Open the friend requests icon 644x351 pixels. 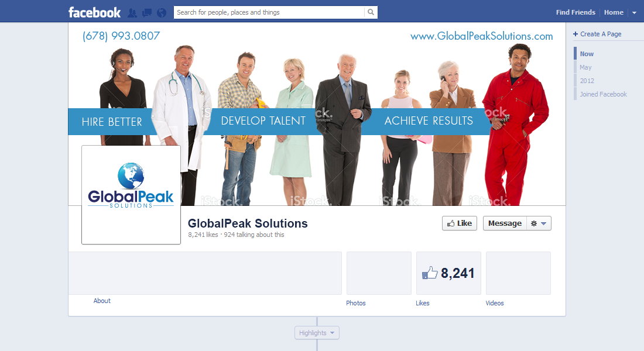tap(132, 12)
